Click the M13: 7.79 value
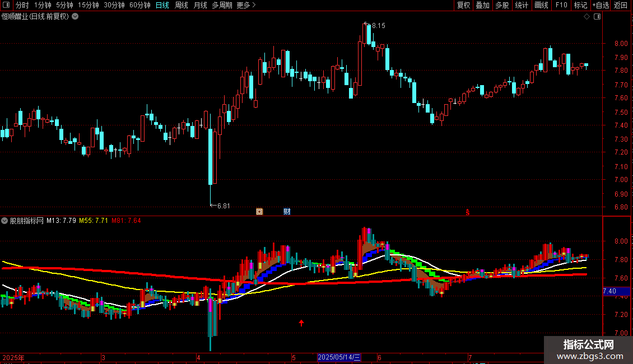Viewport: 633px width, 364px height. point(61,221)
